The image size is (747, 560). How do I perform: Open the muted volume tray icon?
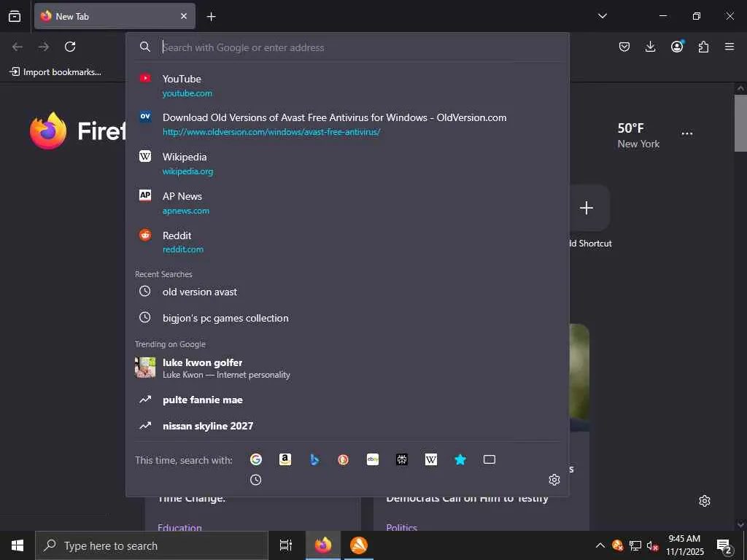point(652,545)
